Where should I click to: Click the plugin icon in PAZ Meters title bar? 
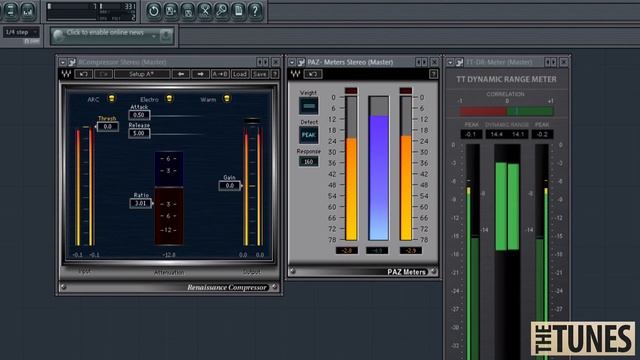pos(302,62)
